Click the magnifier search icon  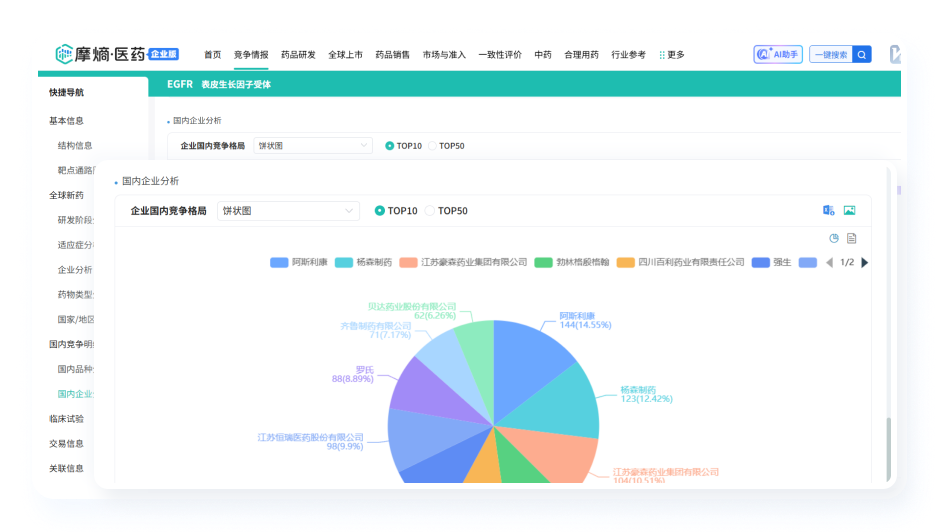[861, 55]
